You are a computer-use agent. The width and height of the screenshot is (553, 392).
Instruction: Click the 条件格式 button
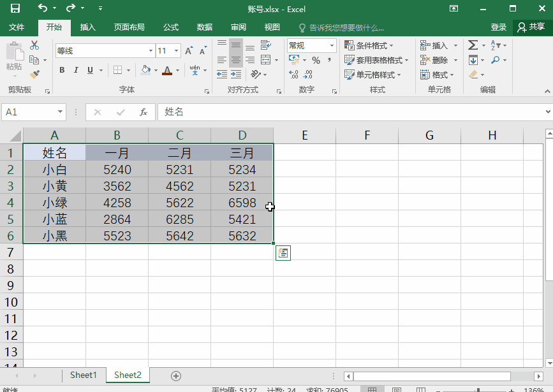pyautogui.click(x=369, y=45)
